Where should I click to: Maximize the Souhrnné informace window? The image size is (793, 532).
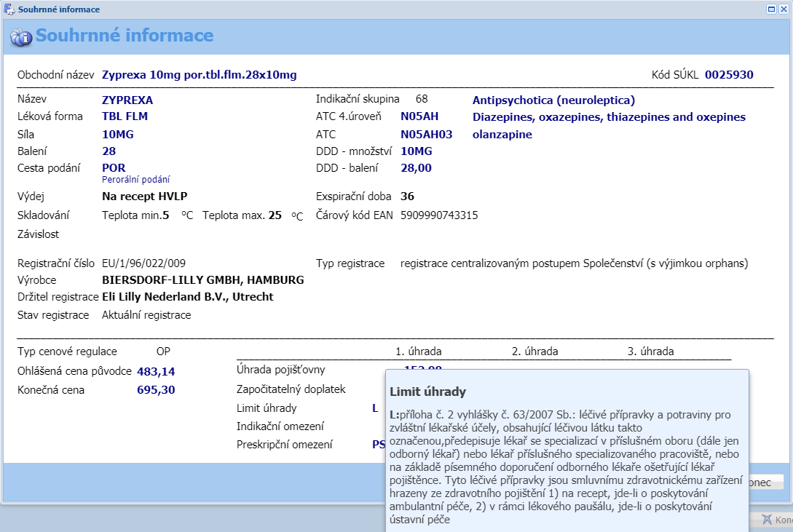pyautogui.click(x=772, y=9)
